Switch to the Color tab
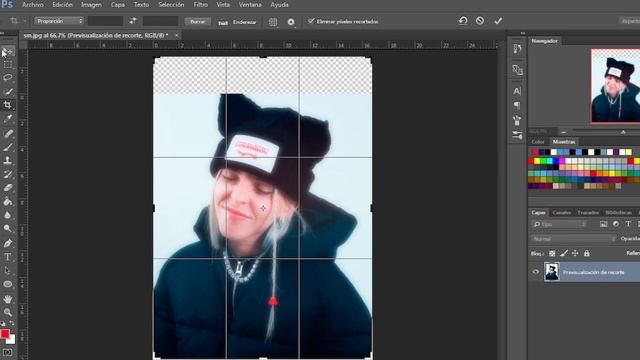 (538, 142)
